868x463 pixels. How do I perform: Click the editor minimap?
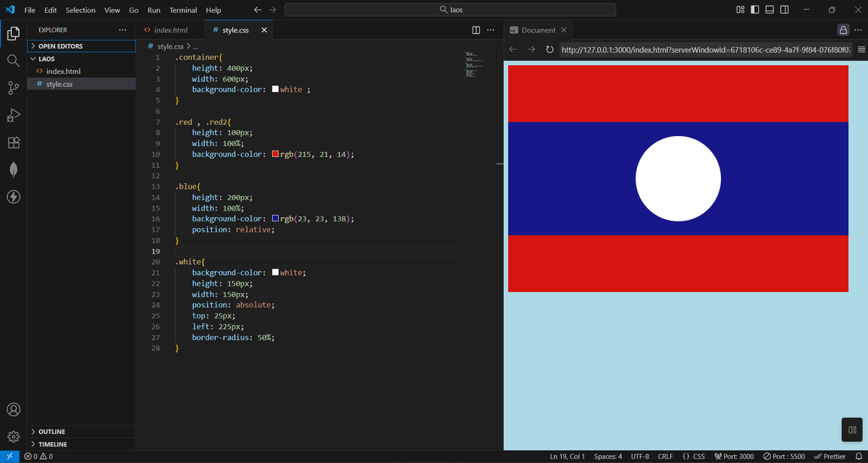click(475, 64)
